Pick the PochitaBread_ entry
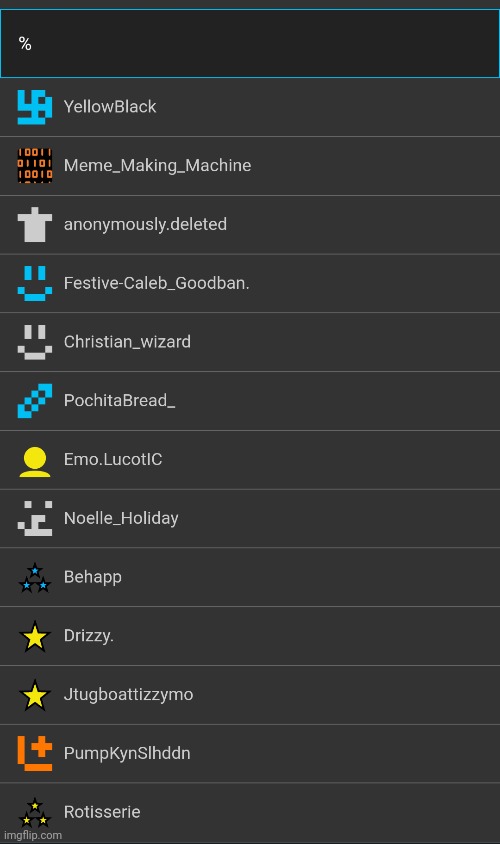This screenshot has width=500, height=844. pos(250,400)
